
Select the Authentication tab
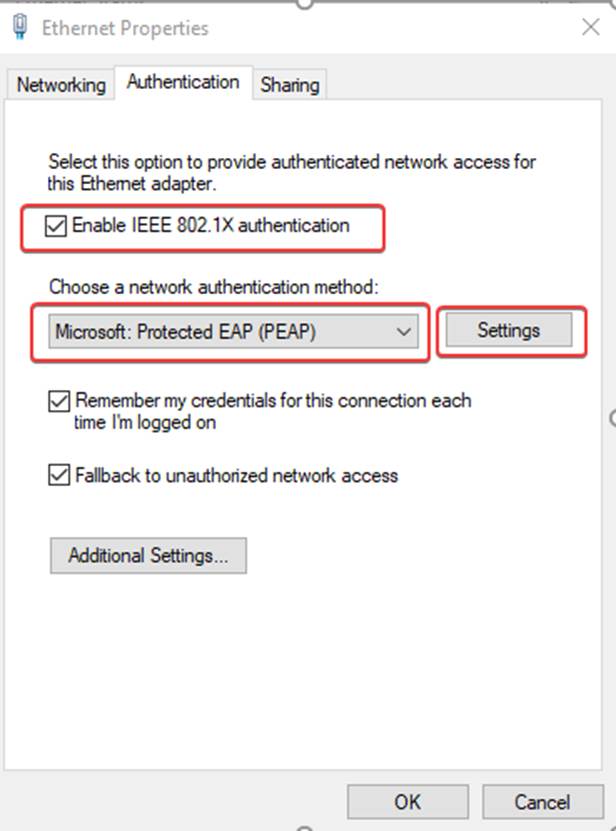coord(183,82)
